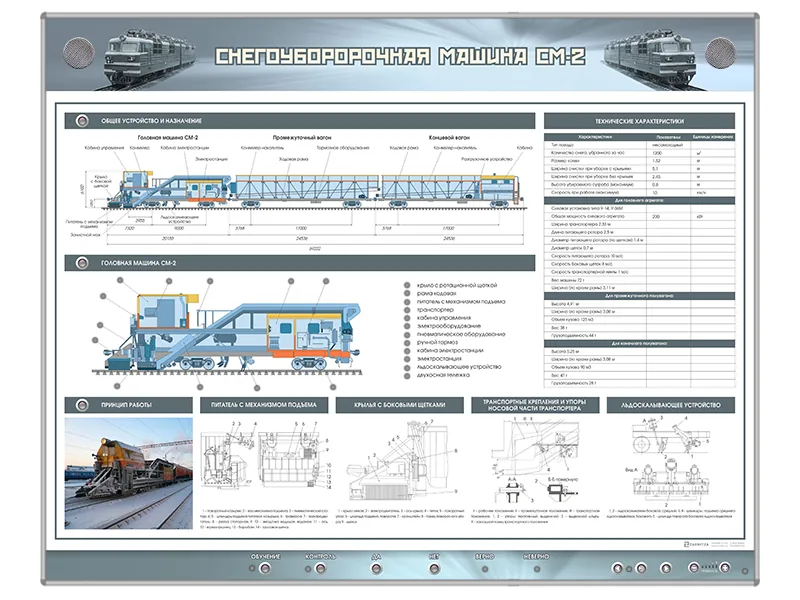Push the volume plus button

coord(725,568)
